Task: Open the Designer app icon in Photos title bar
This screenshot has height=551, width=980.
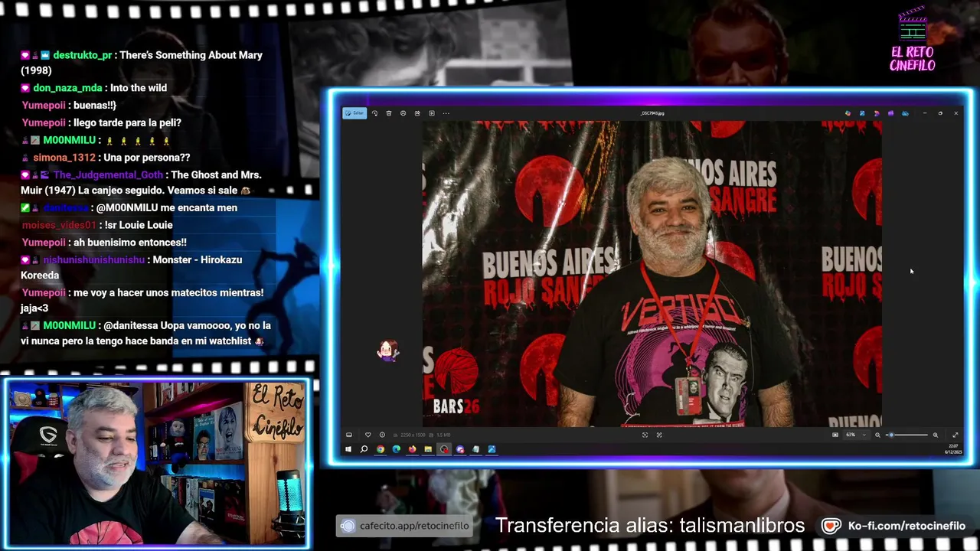Action: 848,113
